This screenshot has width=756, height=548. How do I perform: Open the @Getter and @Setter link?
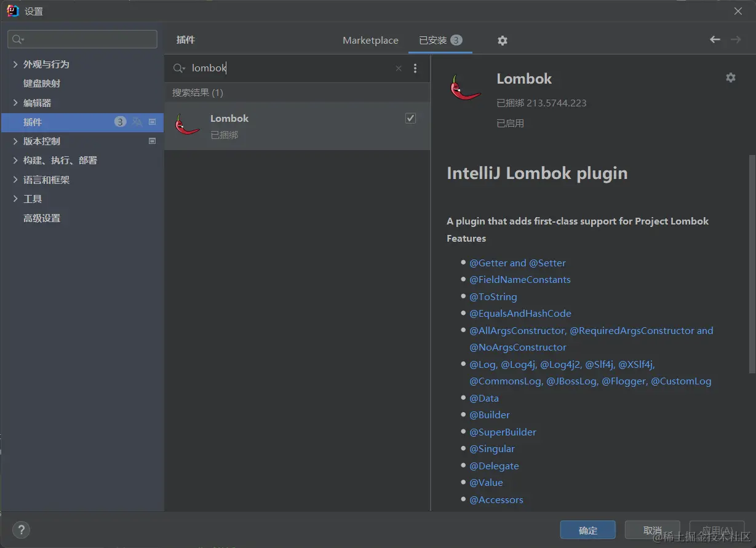coord(517,263)
